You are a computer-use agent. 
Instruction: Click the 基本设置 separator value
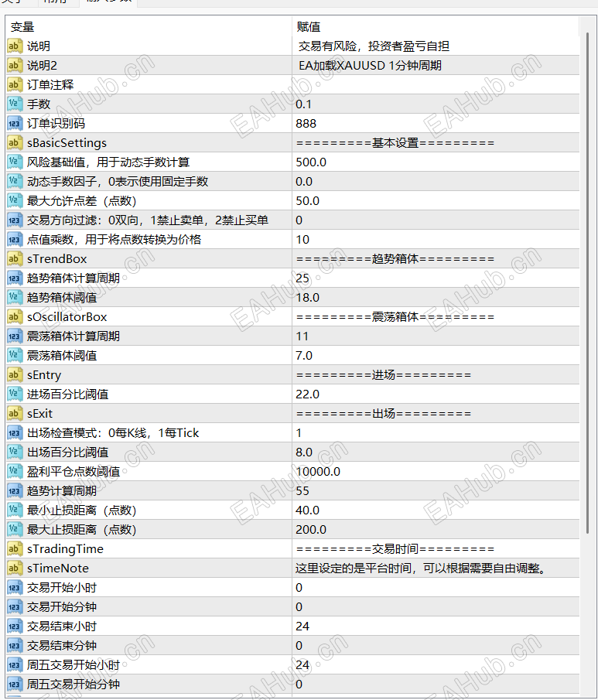tap(395, 143)
